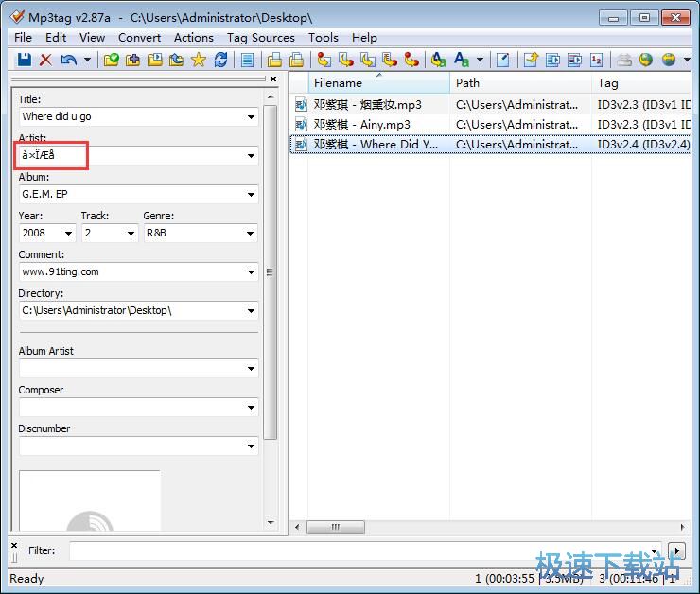The width and height of the screenshot is (700, 594).
Task: Click the second playlist icon before numbering wizard
Action: 574,60
